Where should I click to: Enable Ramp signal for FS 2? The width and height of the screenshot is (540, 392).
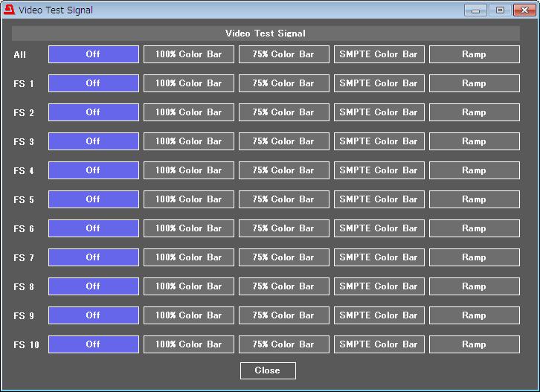(474, 112)
